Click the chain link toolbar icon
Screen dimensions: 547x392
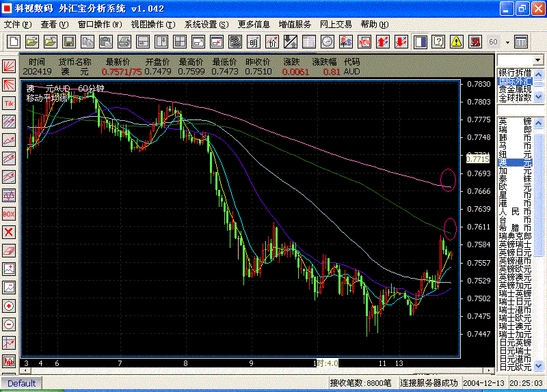point(235,42)
